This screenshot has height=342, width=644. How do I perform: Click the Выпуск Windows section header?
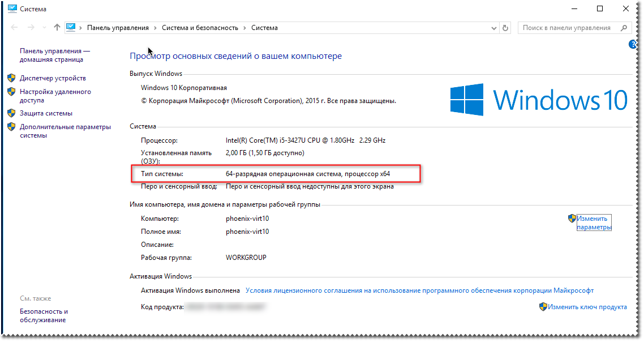(x=156, y=74)
